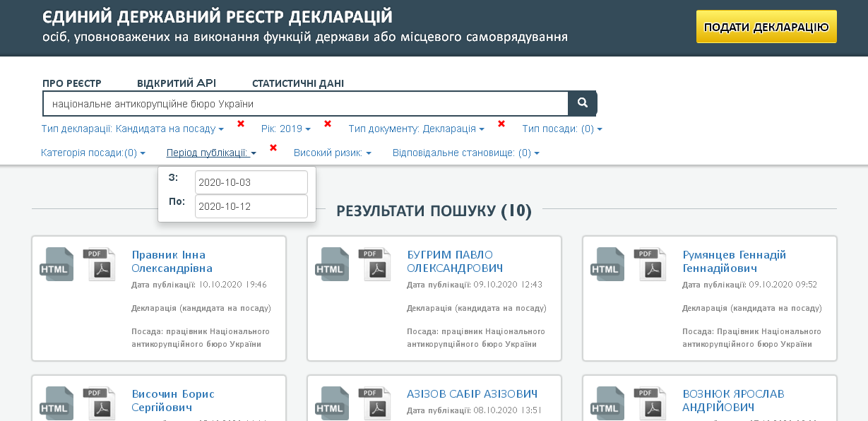
Task: Click the 'З:' start date field 2020-10-03
Action: (x=251, y=182)
